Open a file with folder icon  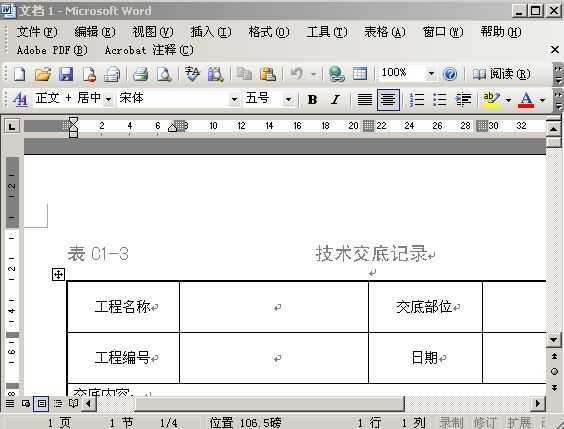[x=43, y=74]
